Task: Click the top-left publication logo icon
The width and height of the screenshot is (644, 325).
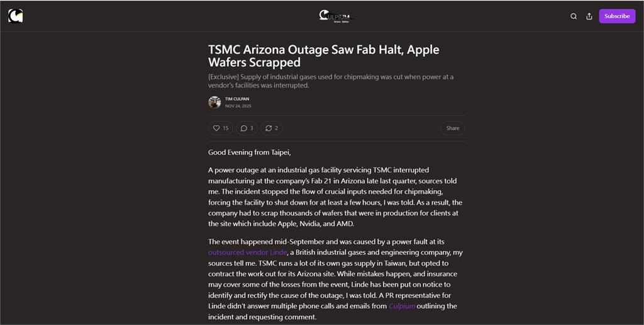Action: tap(16, 16)
